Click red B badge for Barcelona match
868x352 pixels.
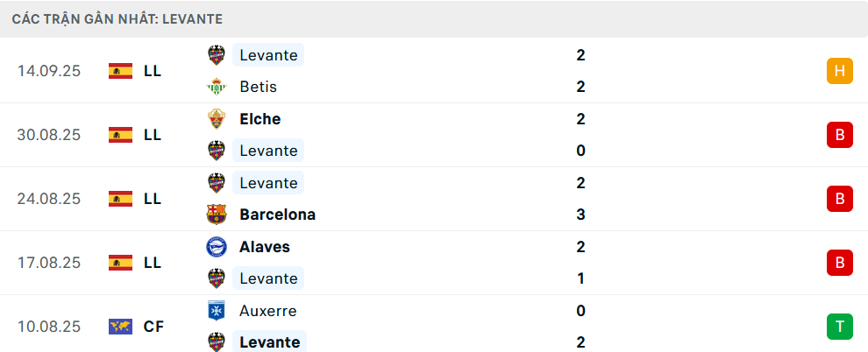(x=839, y=199)
